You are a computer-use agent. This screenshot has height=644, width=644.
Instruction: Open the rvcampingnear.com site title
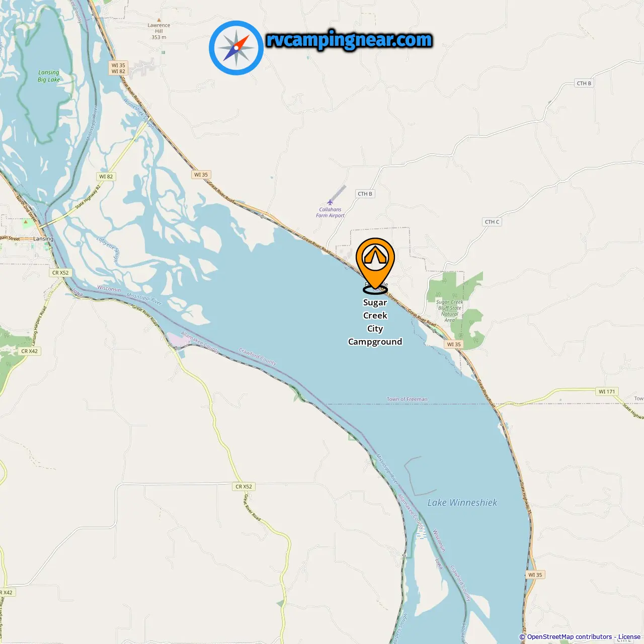coord(349,40)
